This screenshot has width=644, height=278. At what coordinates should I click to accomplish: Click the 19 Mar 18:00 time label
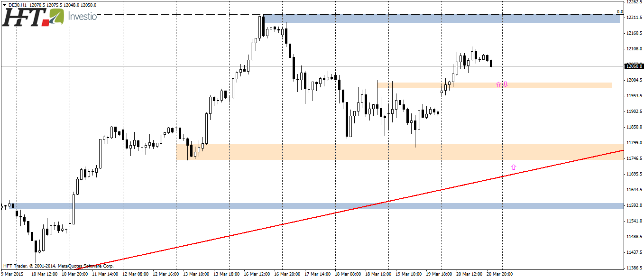coord(439,274)
